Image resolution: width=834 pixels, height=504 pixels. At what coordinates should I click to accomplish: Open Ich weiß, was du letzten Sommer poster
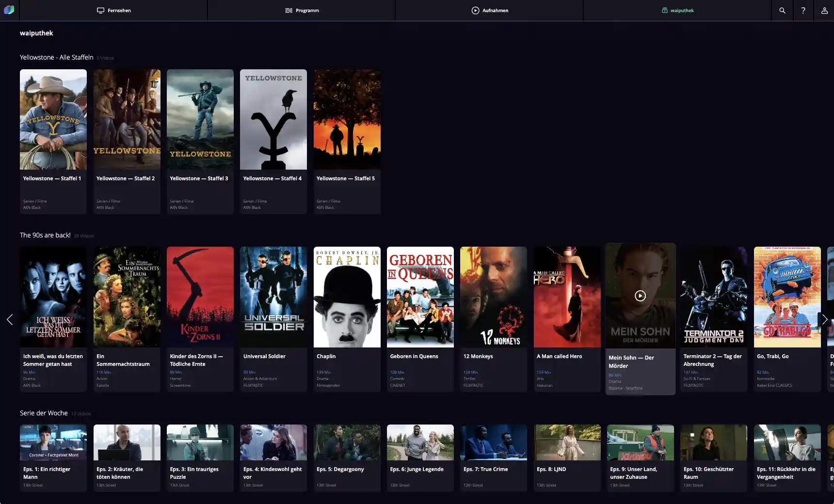tap(53, 297)
